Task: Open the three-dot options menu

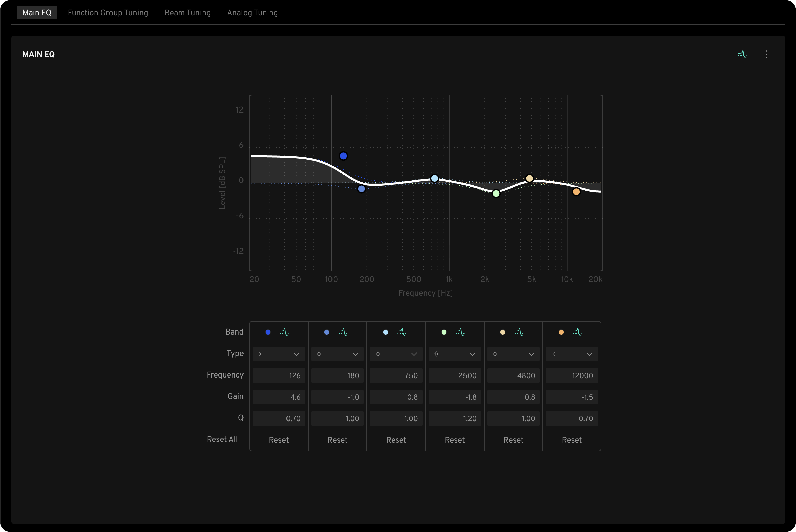Action: point(766,55)
